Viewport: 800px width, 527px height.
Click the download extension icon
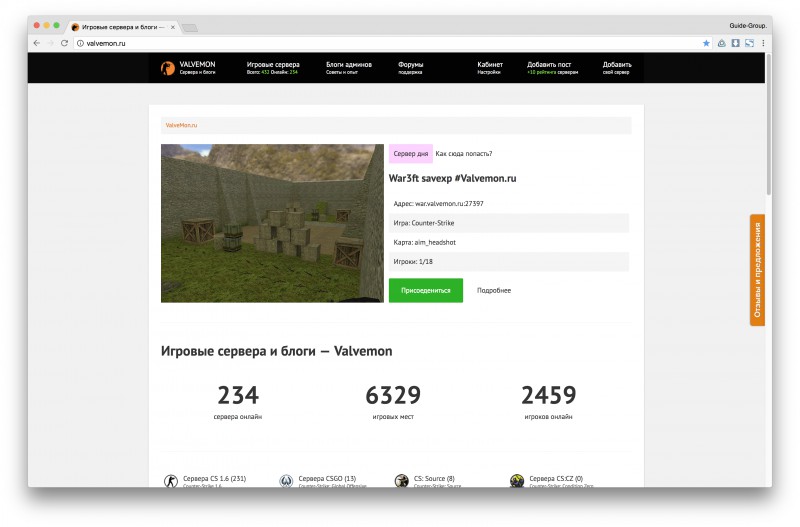(735, 43)
